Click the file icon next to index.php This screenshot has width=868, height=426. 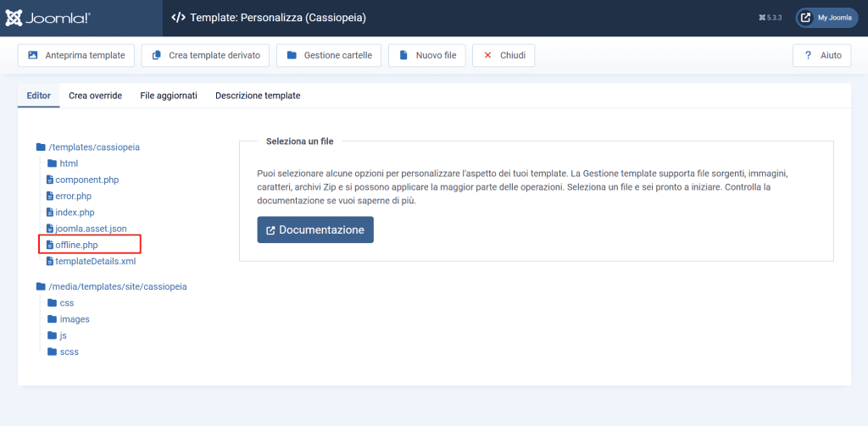pyautogui.click(x=50, y=212)
